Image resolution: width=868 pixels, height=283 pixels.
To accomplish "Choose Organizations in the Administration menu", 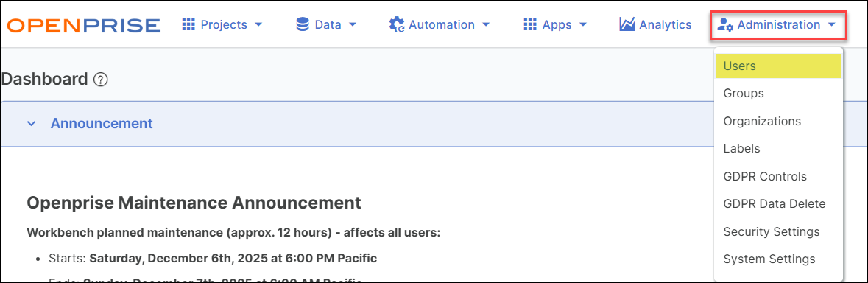I will pos(778,121).
